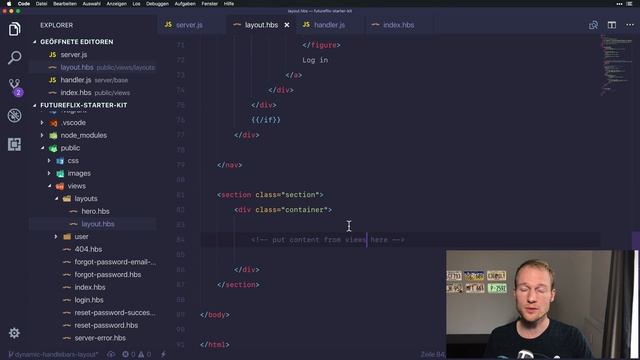The width and height of the screenshot is (640, 360).
Task: Click the sync changes icon in status bar
Action: tap(111, 354)
